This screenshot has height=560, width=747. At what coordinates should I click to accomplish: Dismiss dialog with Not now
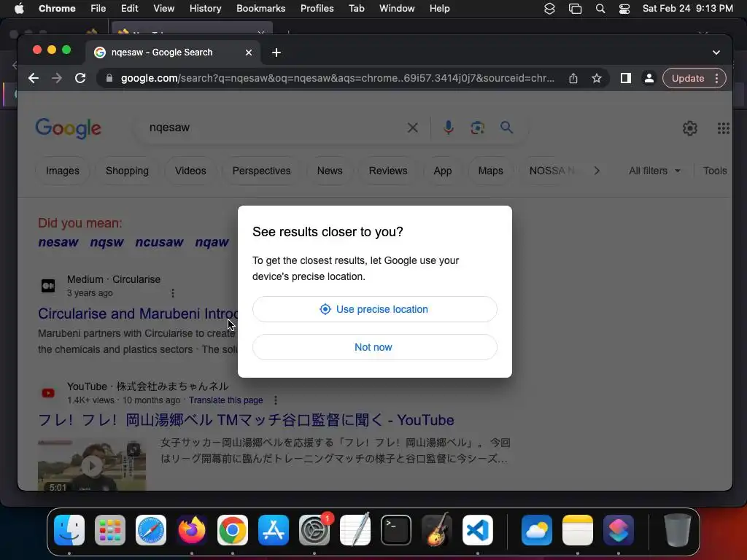click(x=374, y=347)
